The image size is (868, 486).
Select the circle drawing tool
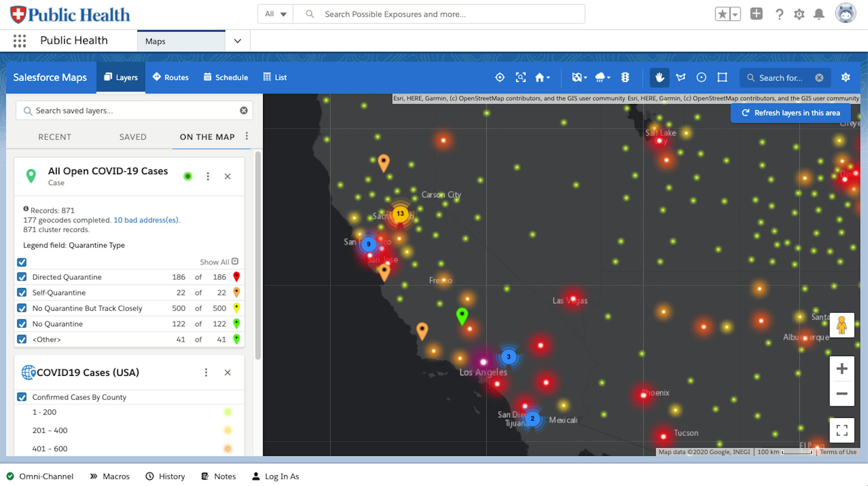click(x=701, y=78)
